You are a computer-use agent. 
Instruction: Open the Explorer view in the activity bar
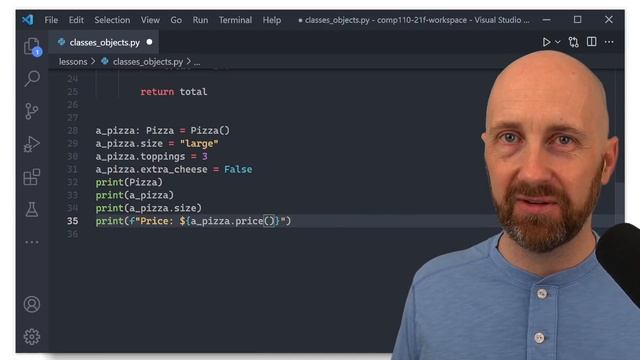(x=32, y=46)
